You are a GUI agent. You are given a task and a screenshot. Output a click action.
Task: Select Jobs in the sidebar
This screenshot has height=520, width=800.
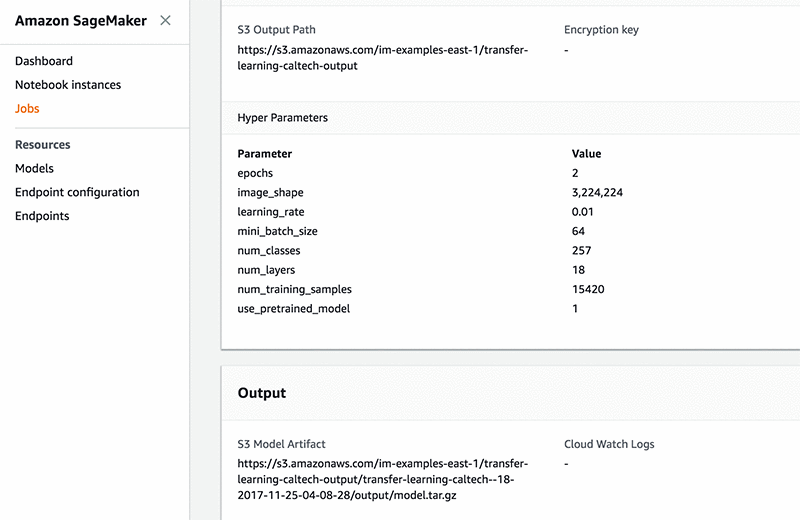[x=27, y=109]
